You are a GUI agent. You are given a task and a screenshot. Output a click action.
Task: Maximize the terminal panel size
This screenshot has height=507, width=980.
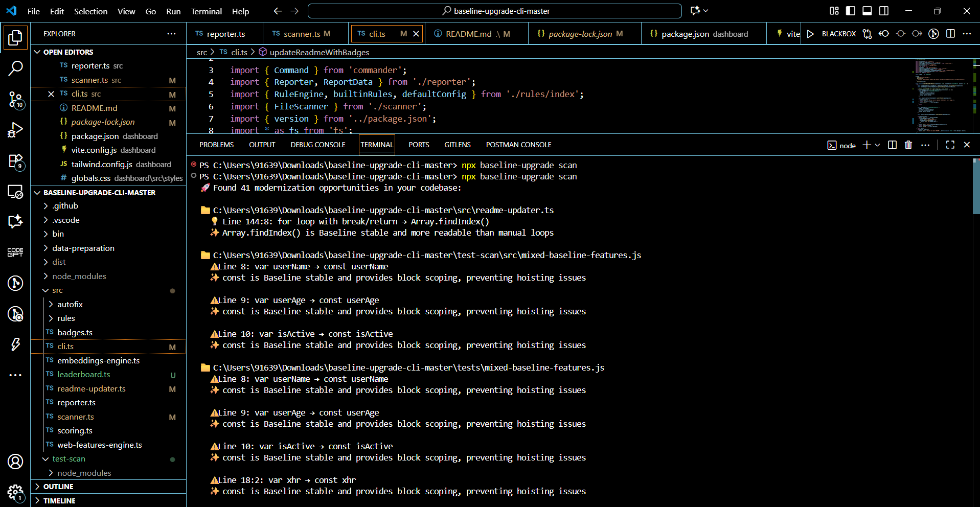pos(950,145)
